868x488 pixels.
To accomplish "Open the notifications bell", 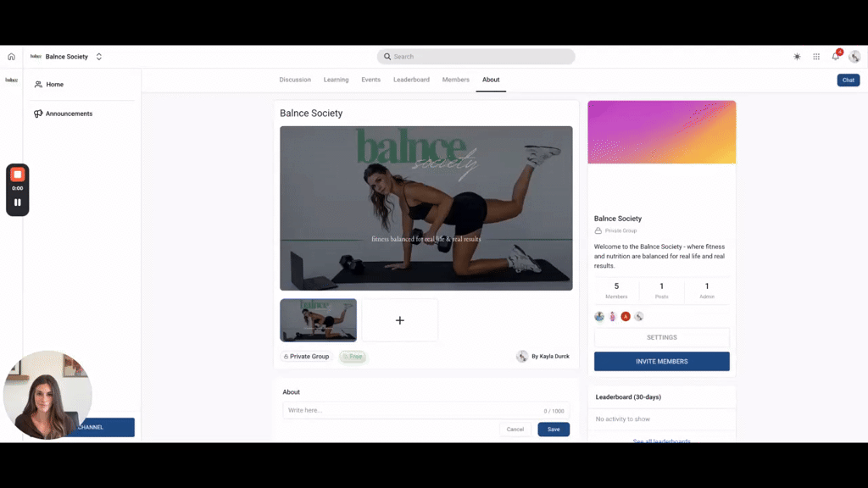I will coord(836,56).
